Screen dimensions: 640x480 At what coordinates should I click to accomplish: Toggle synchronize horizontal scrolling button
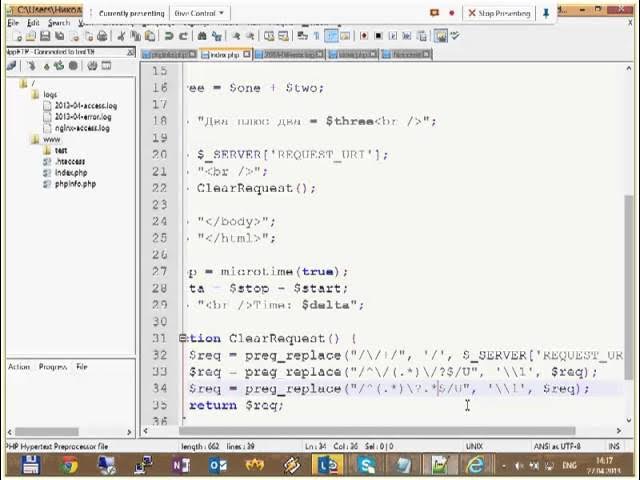[x=284, y=36]
